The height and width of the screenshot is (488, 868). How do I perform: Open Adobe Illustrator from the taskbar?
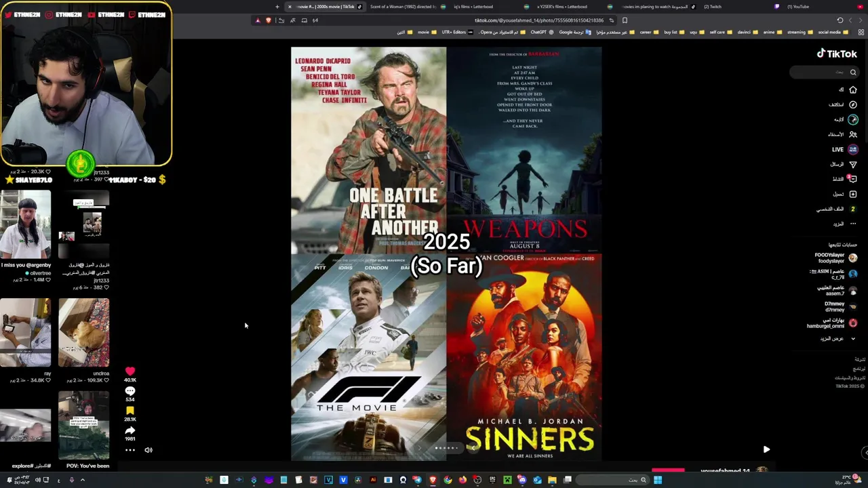point(373,480)
